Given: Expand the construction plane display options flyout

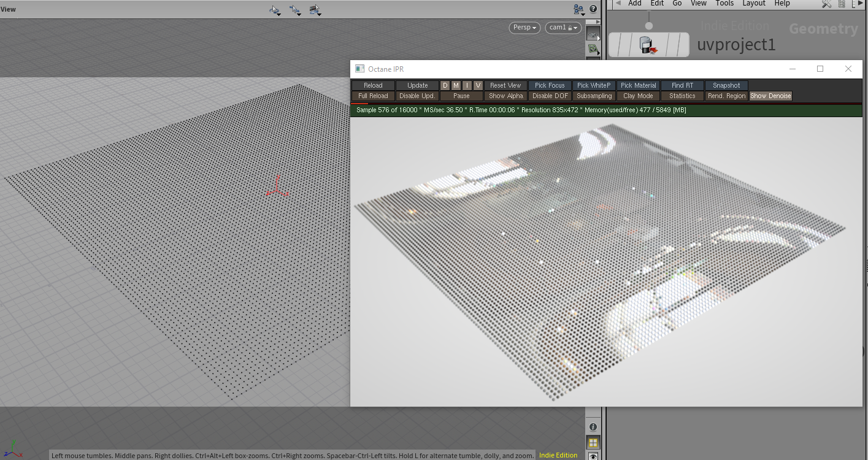Looking at the screenshot, I should coord(599,38).
